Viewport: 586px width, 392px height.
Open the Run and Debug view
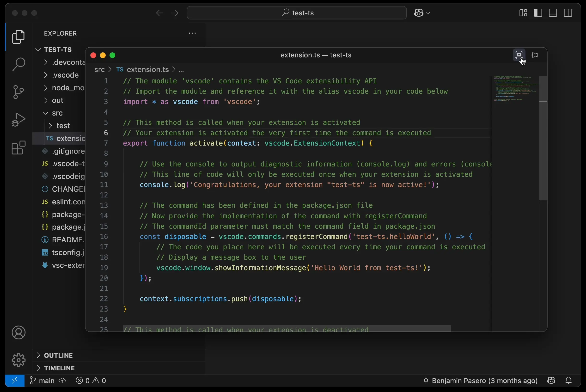(x=18, y=120)
